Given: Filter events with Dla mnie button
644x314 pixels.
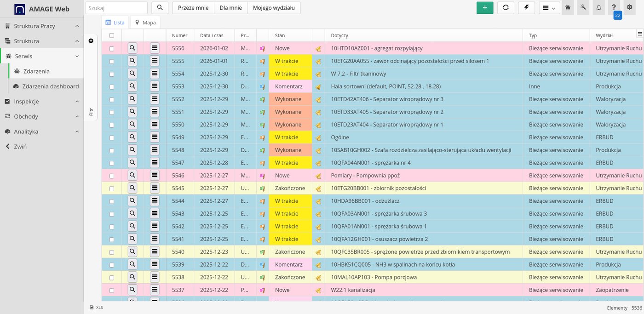Looking at the screenshot, I should pyautogui.click(x=231, y=8).
